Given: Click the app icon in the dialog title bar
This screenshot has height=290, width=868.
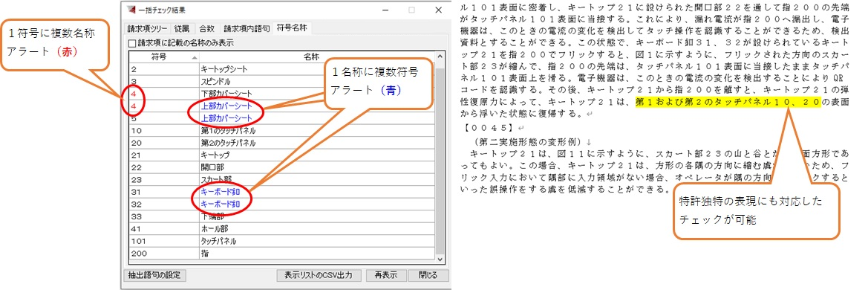Looking at the screenshot, I should 131,10.
